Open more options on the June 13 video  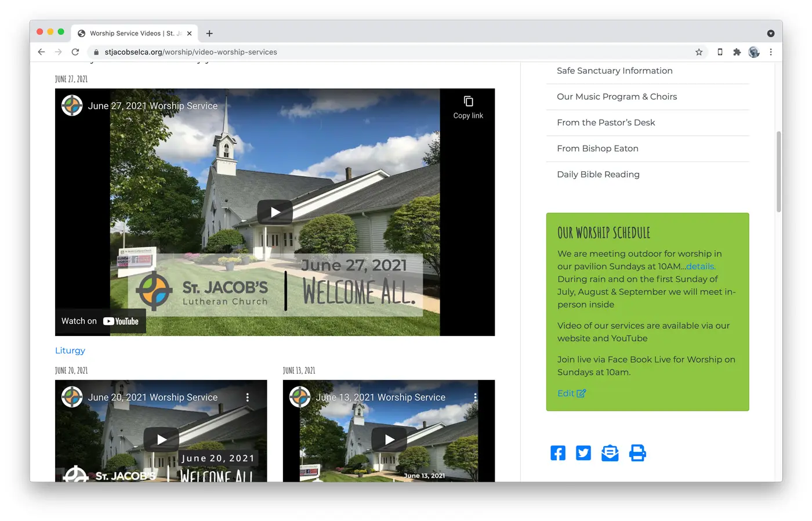(475, 397)
